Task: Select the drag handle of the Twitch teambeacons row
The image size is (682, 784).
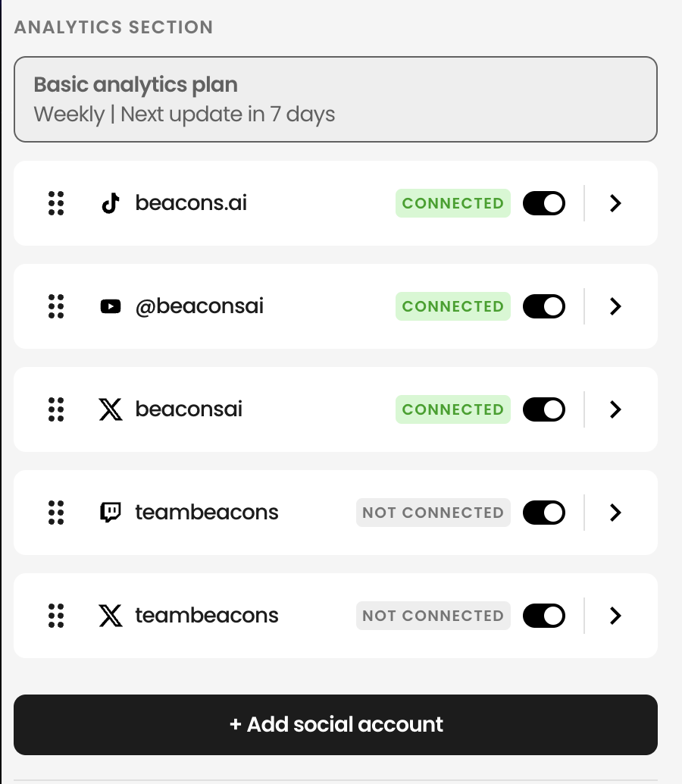Action: click(56, 513)
